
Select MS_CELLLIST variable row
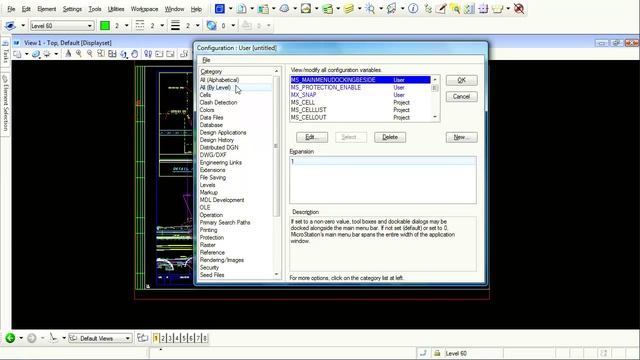pos(360,110)
